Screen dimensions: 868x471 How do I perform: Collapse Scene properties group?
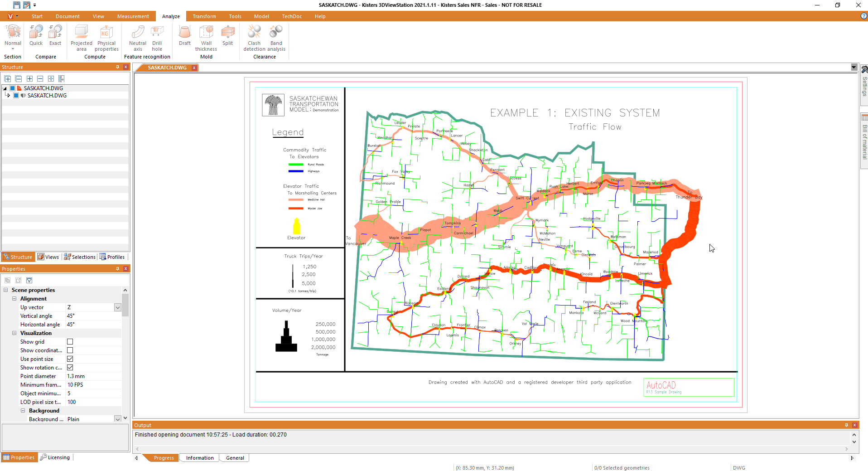coord(6,290)
